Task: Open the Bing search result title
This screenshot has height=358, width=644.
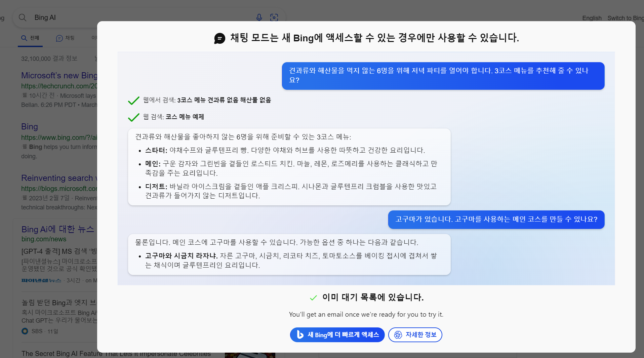Action: [30, 127]
